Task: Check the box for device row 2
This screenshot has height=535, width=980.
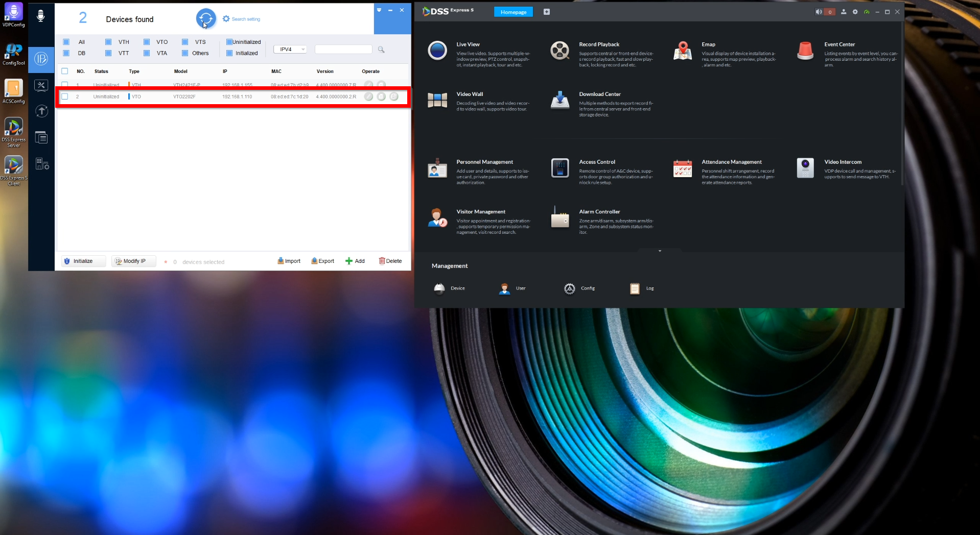Action: coord(65,96)
